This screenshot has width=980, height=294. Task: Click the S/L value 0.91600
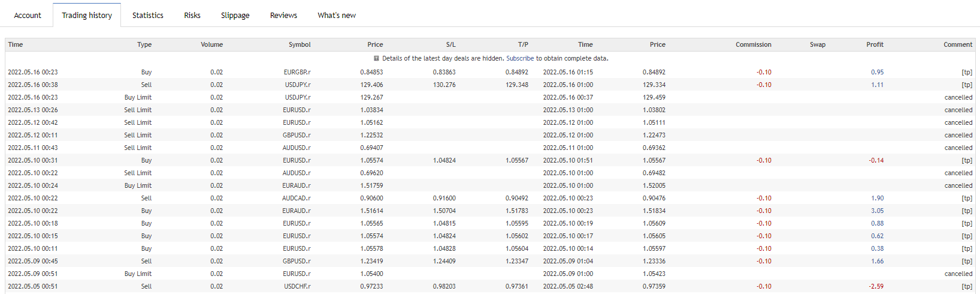pos(444,198)
